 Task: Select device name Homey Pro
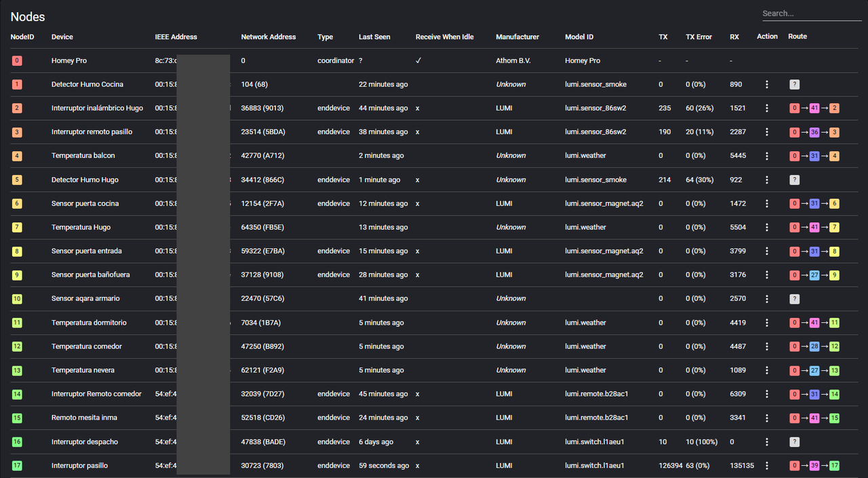(x=69, y=61)
